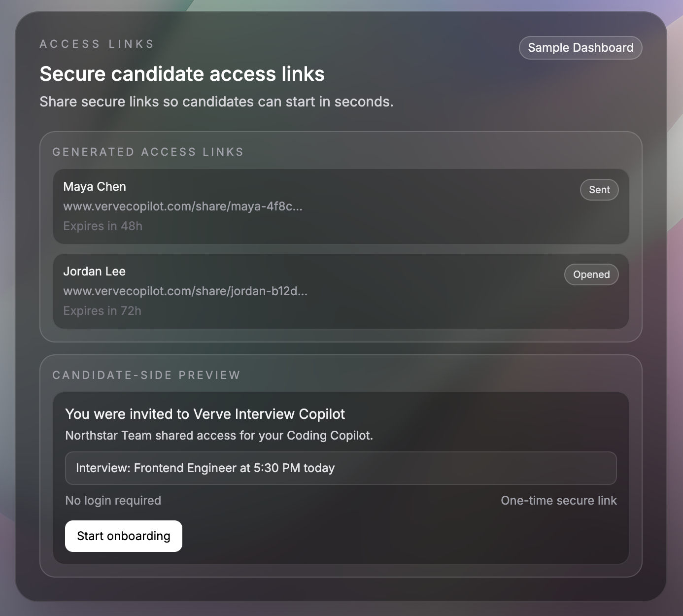
Task: Click the CANDIDATE-SIDE PREVIEW section header
Action: coord(146,375)
